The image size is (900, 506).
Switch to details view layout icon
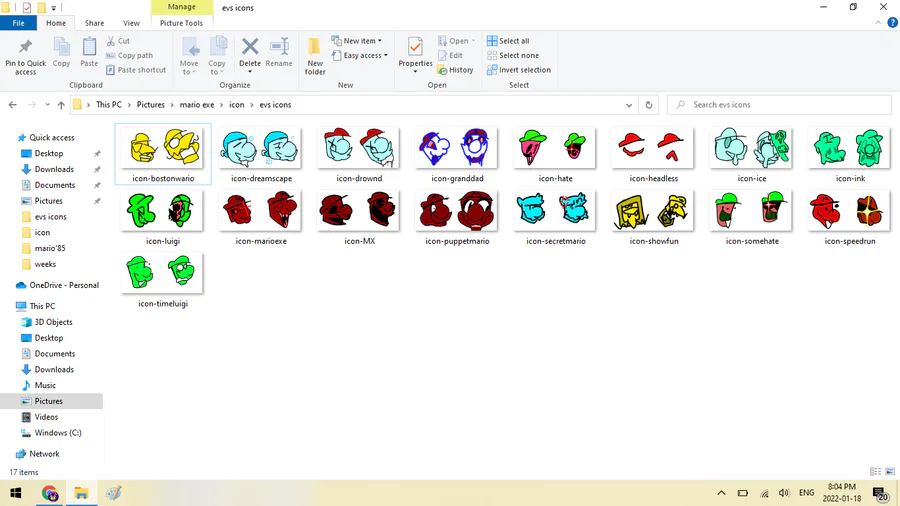tap(875, 472)
